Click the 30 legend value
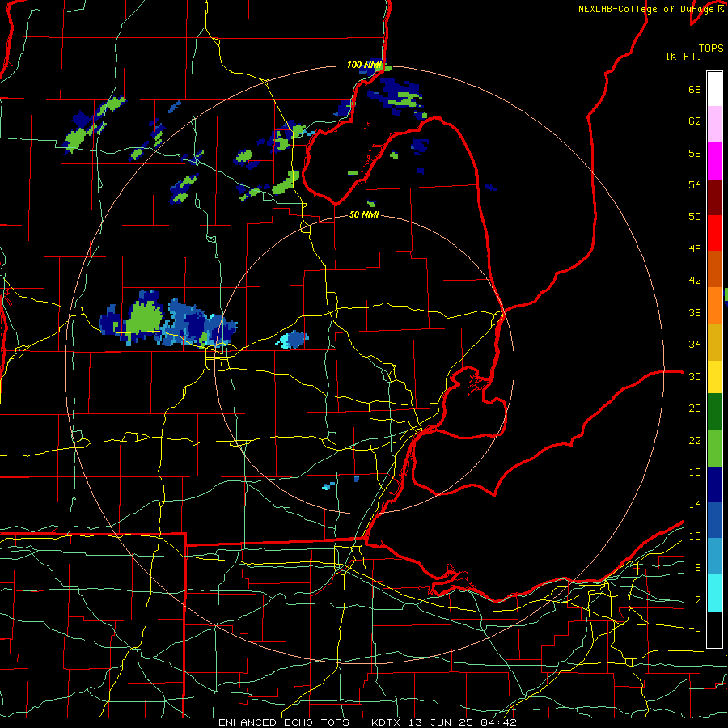728x728 pixels. [x=695, y=376]
